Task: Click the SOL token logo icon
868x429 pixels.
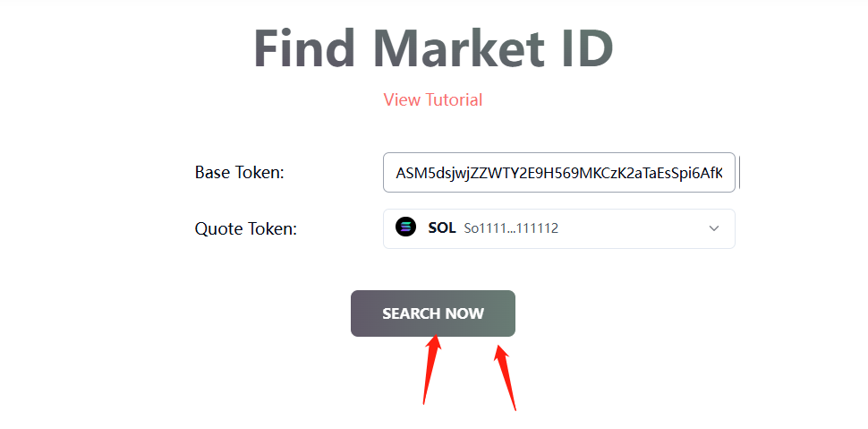Action: pos(406,227)
